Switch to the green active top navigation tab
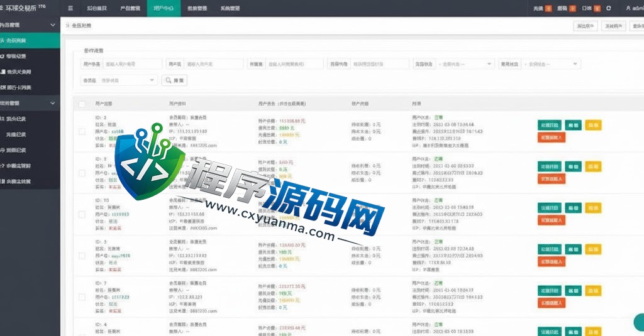 click(164, 8)
